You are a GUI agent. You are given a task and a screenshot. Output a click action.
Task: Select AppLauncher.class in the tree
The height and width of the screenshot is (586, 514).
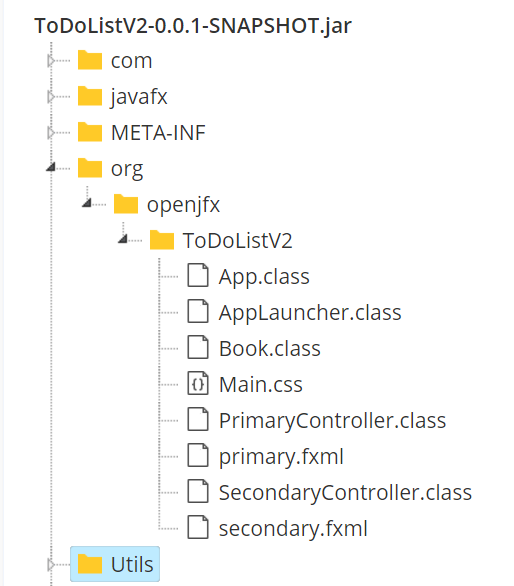coord(310,312)
